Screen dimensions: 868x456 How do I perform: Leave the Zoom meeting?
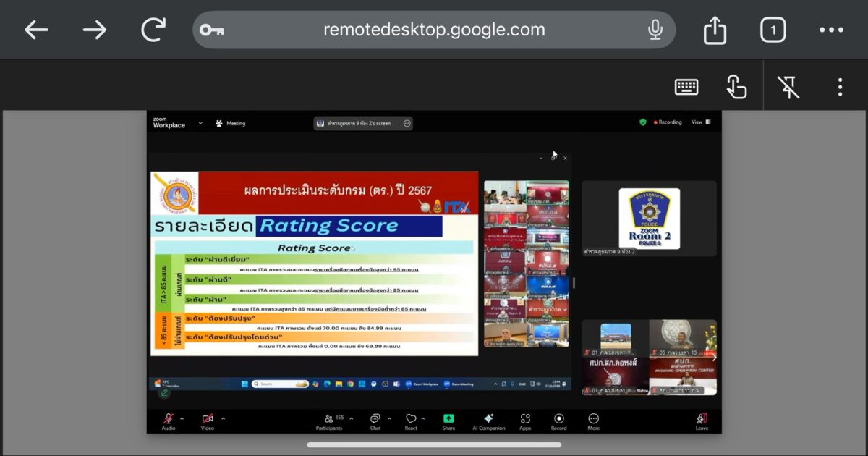pyautogui.click(x=702, y=419)
